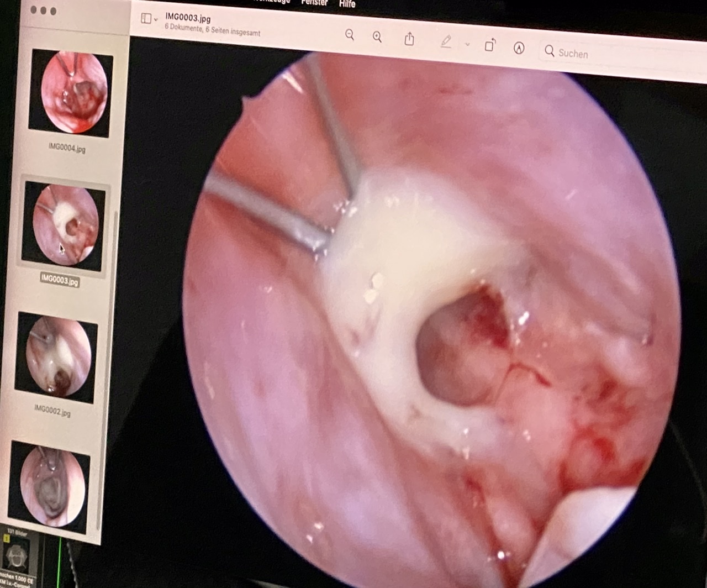707x588 pixels.
Task: Click the '6 Dokumente, 6 Seiten insgesamt' subtitle
Action: click(212, 30)
